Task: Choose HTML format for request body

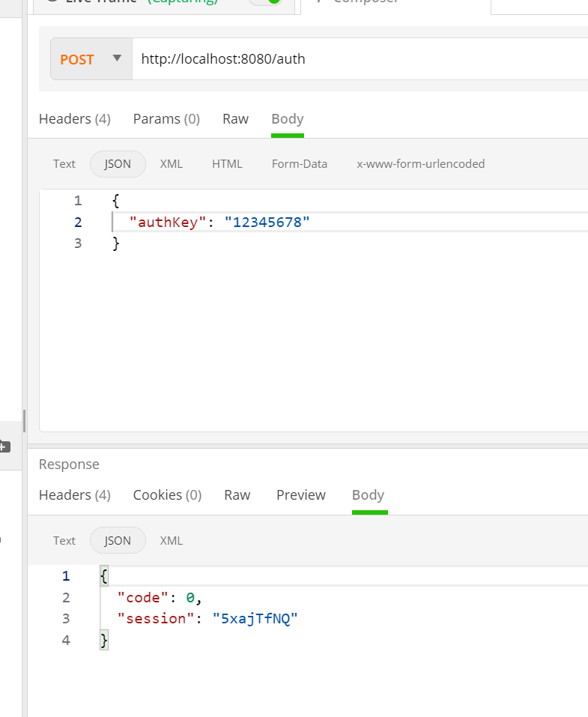Action: pos(227,163)
